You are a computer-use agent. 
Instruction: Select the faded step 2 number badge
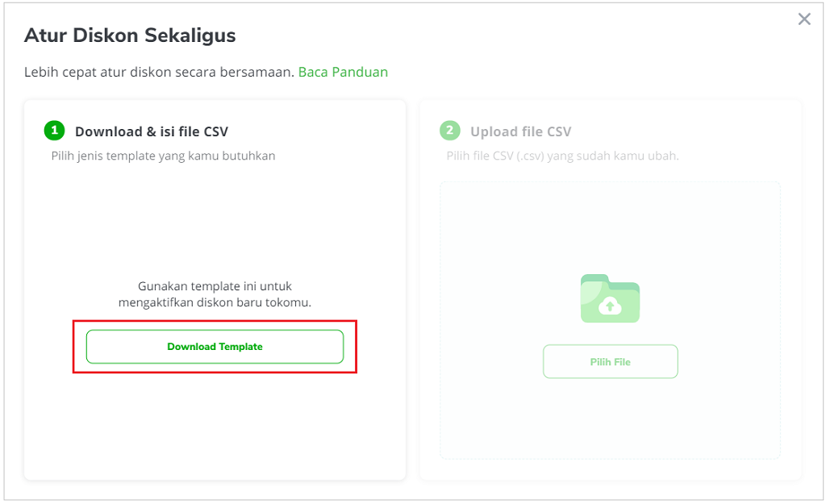(450, 130)
